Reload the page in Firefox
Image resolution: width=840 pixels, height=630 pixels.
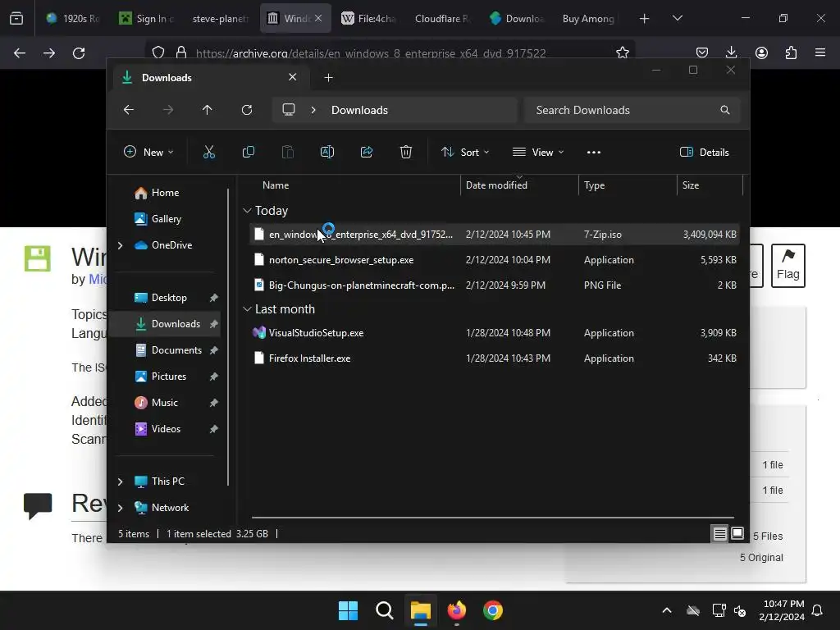coord(79,52)
